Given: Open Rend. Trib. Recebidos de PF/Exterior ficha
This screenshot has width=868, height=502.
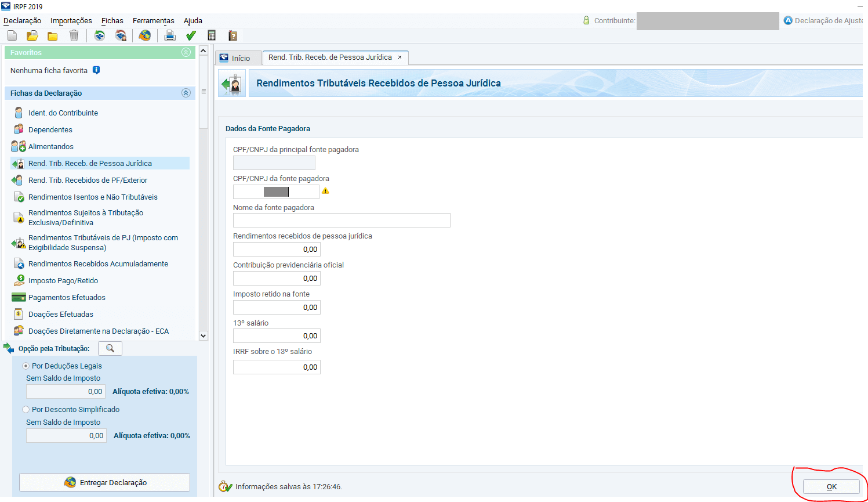Looking at the screenshot, I should pyautogui.click(x=88, y=180).
